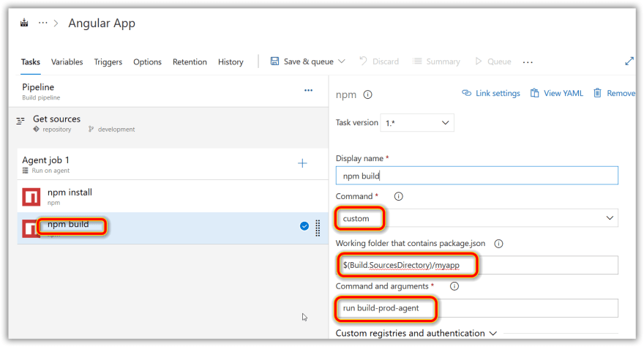The height and width of the screenshot is (347, 644).
Task: Click the Angular App pipeline title
Action: point(102,23)
